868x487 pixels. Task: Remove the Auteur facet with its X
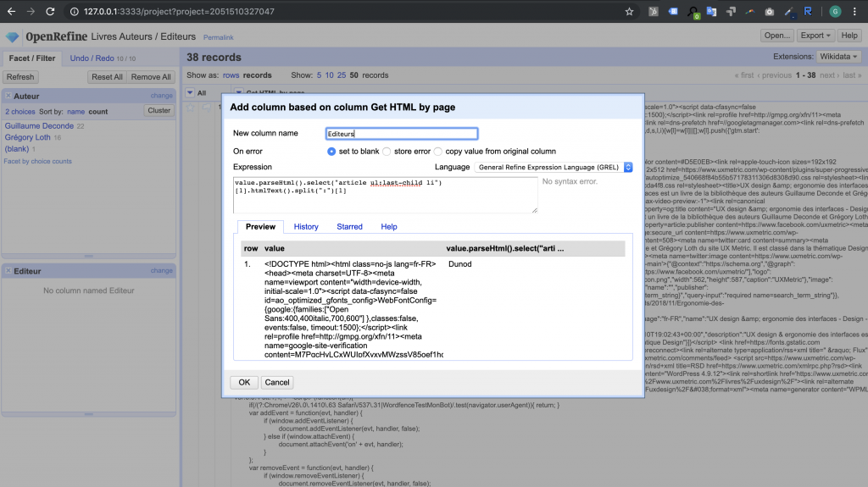pos(8,96)
